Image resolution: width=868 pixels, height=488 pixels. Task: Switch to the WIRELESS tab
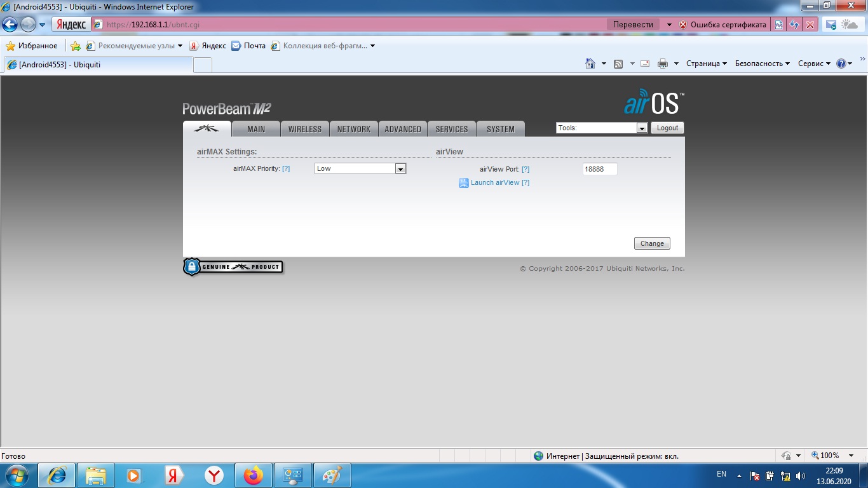click(x=305, y=129)
